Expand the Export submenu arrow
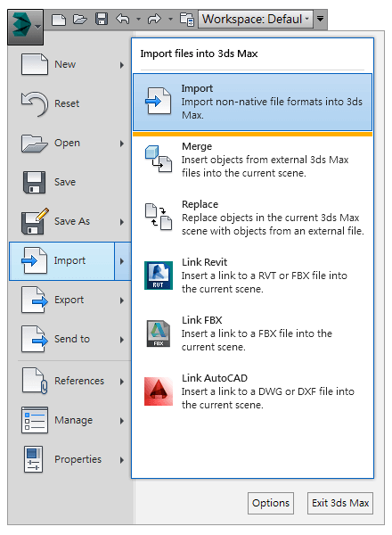The height and width of the screenshot is (535, 392). pyautogui.click(x=122, y=300)
